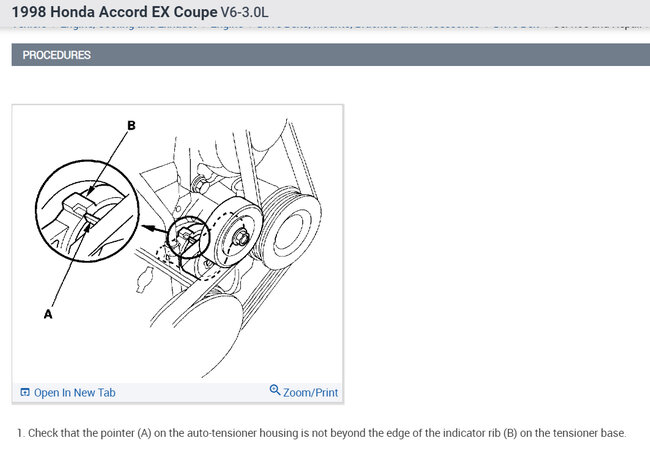Click the Drive Belt breadcrumb link
Viewport: 650px width, 457px height.
516,25
